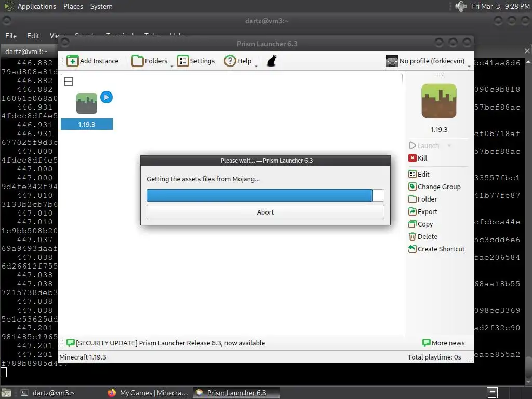Close the terminal tab with the X
The width and height of the screenshot is (532, 399).
[x=527, y=51]
